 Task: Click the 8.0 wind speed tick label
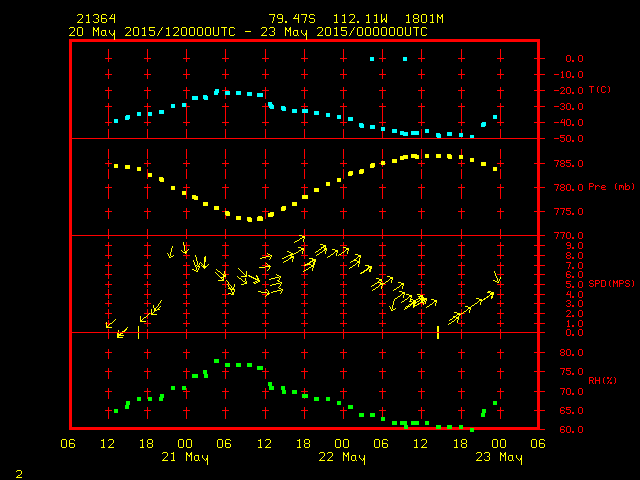pos(574,256)
